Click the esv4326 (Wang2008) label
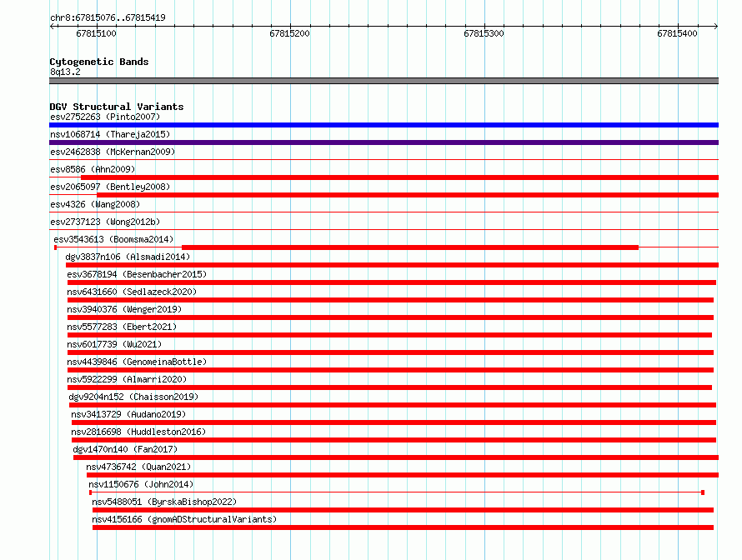This screenshot has width=742, height=560. (95, 204)
